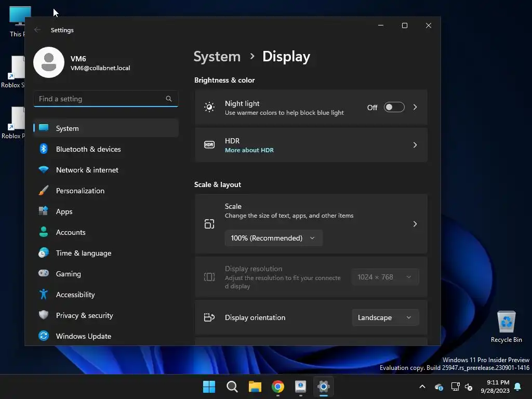Click the Accessibility figure icon
This screenshot has height=399, width=532.
pos(44,294)
